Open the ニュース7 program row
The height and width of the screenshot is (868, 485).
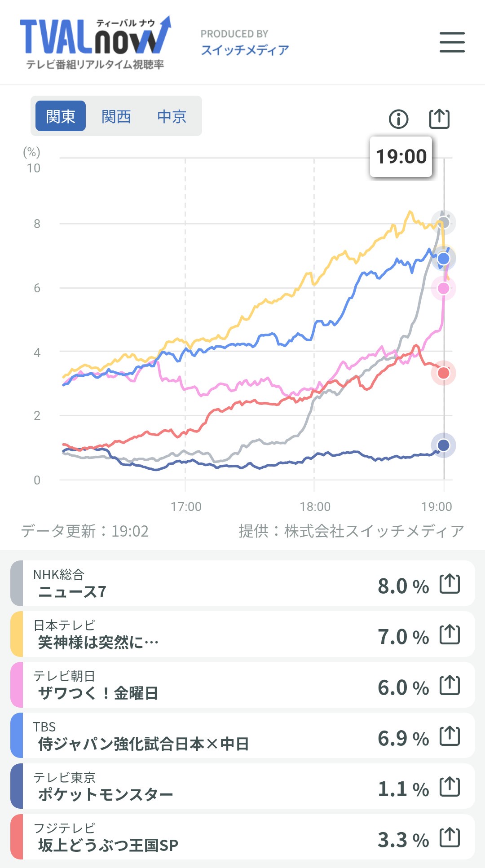point(202,583)
